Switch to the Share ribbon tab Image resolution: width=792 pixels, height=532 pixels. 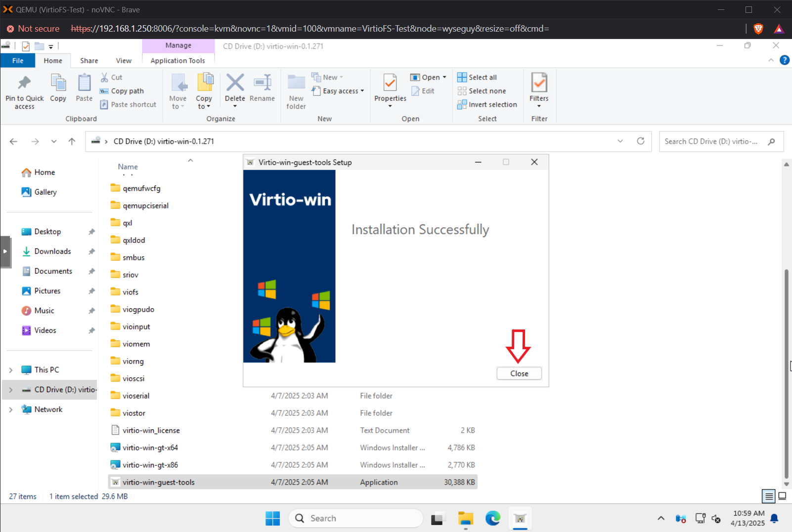pyautogui.click(x=89, y=60)
